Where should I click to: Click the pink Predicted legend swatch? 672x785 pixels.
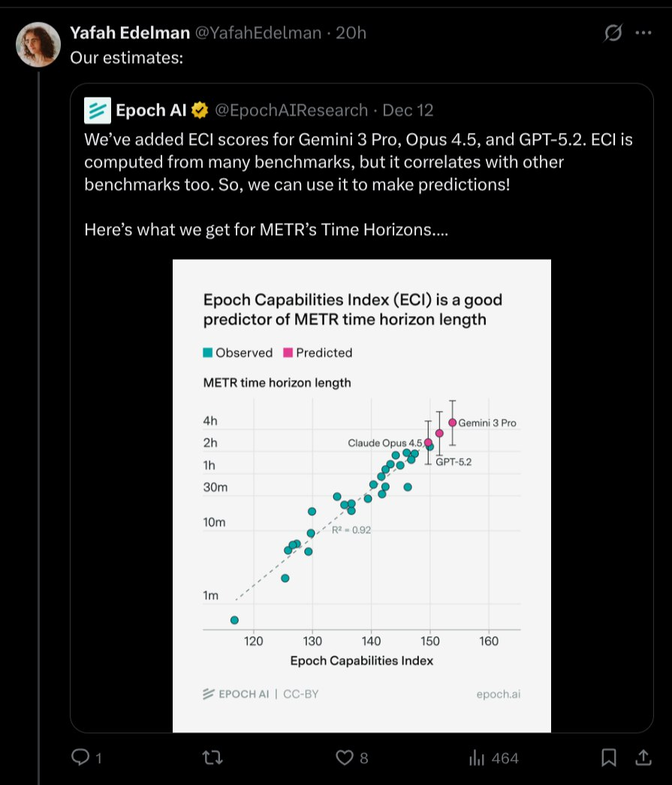coord(288,352)
